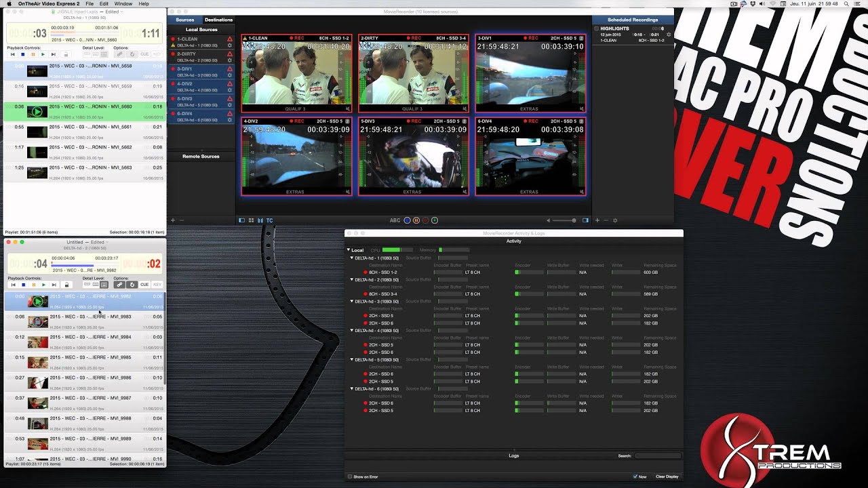Click the orange pause circle button beside ABC
This screenshot has height=488, width=868.
pos(416,220)
